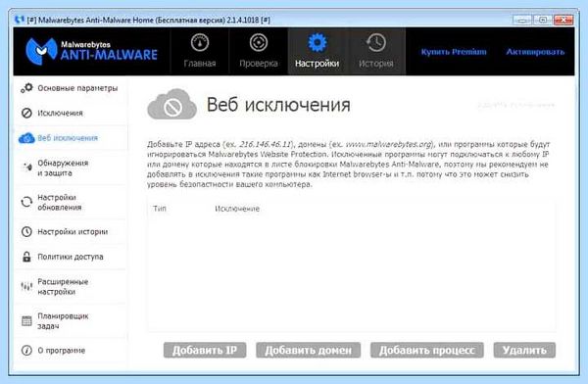Open the Проверка scan target icon
The height and width of the screenshot is (384, 588).
(259, 43)
